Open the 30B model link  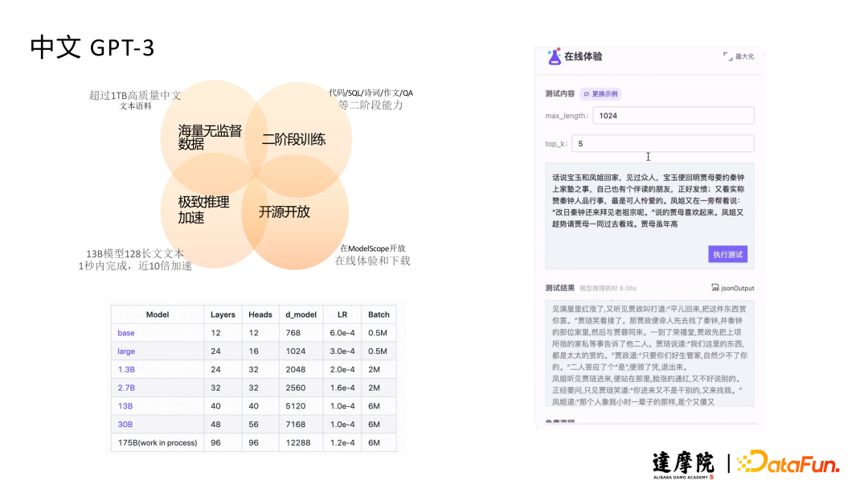tap(125, 424)
